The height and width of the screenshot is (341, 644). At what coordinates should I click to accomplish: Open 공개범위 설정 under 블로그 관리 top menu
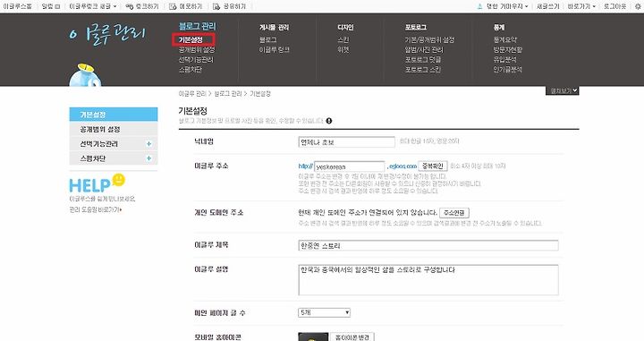[x=197, y=50]
